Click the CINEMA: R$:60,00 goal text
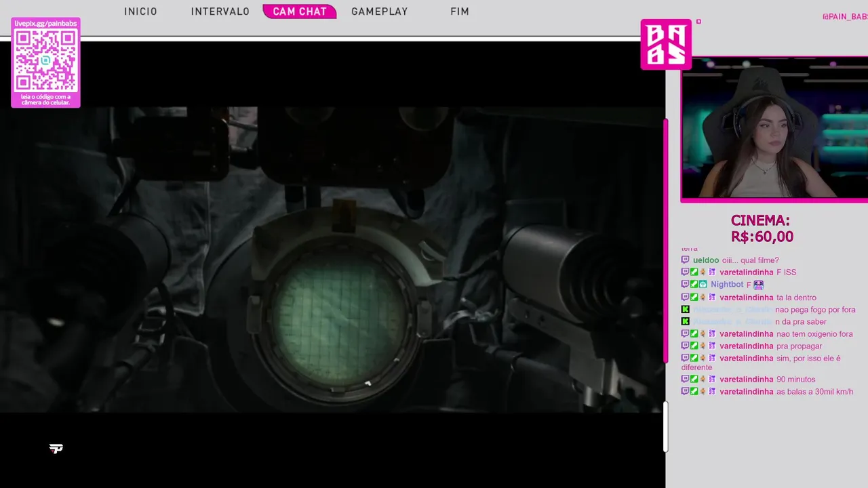The width and height of the screenshot is (868, 488). [761, 229]
